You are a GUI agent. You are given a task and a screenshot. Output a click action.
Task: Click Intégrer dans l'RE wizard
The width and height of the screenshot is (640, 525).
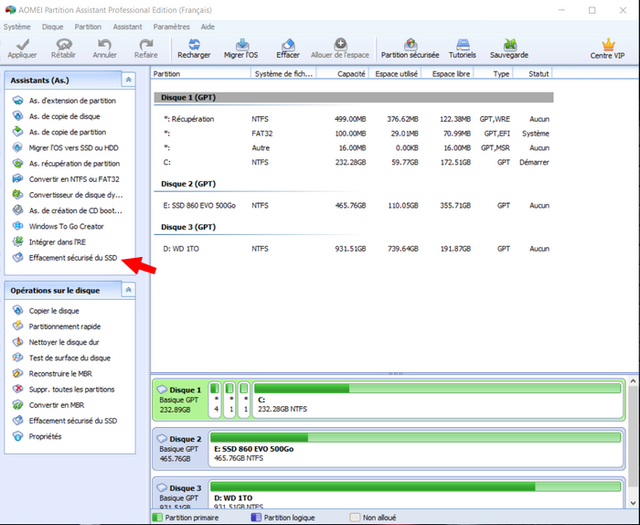[57, 242]
